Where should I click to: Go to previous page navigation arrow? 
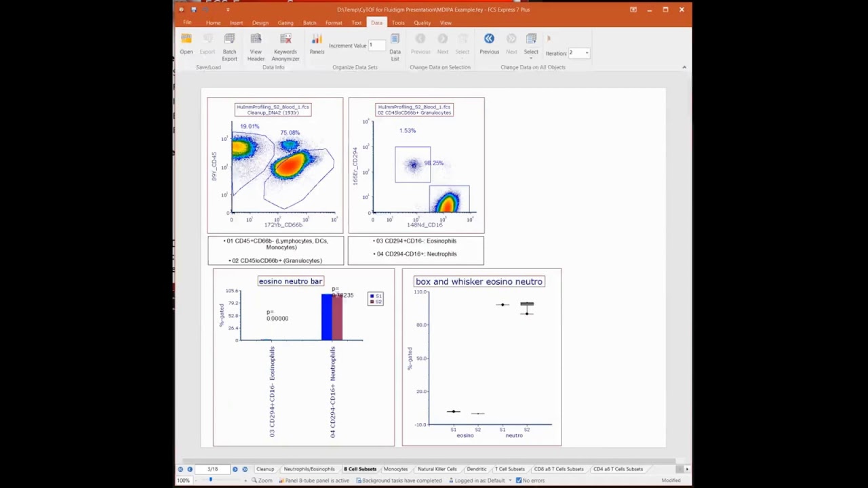(x=190, y=469)
